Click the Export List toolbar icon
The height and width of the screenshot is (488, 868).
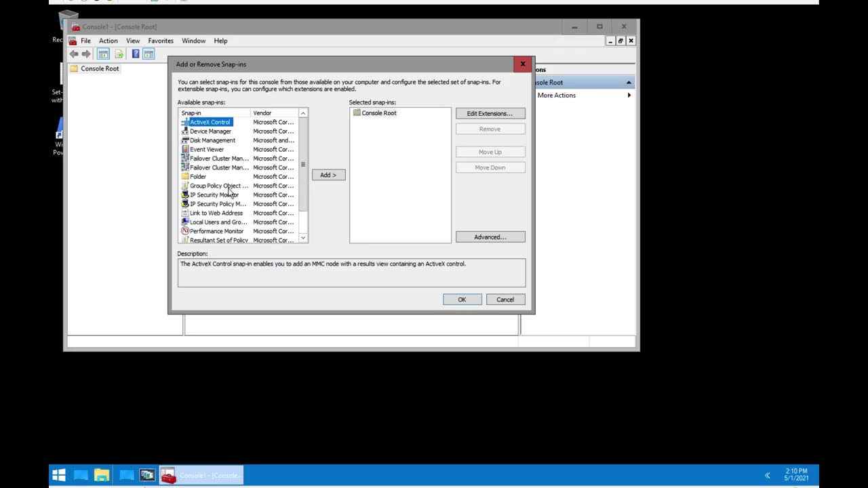point(119,54)
